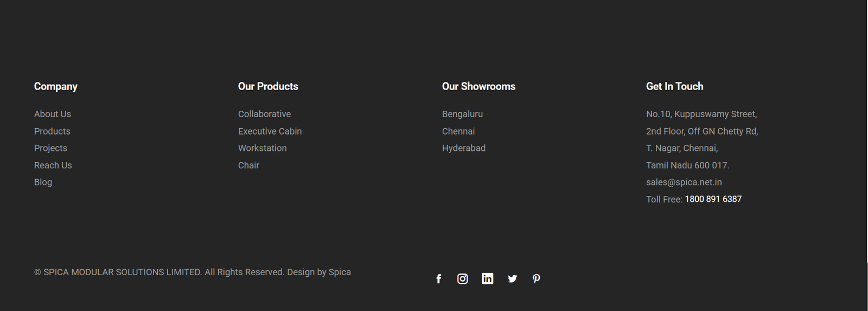Open the Facebook social icon
The height and width of the screenshot is (311, 868).
[x=439, y=279]
